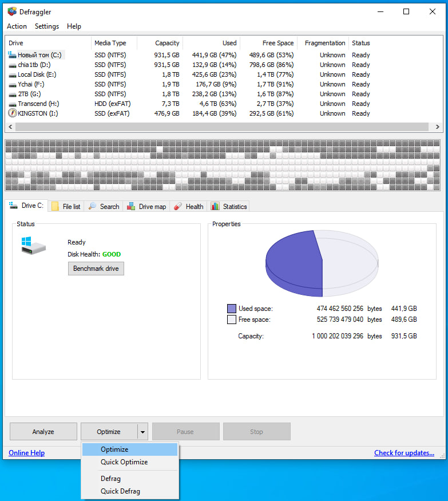Click the drive icon next to Local Disk (E:)
This screenshot has height=501, width=448.
pyautogui.click(x=13, y=76)
